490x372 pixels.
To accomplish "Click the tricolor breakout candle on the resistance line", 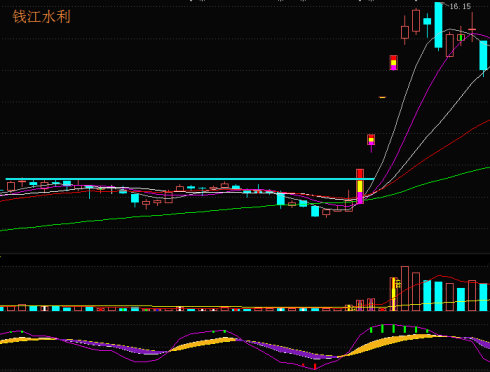I will [360, 186].
